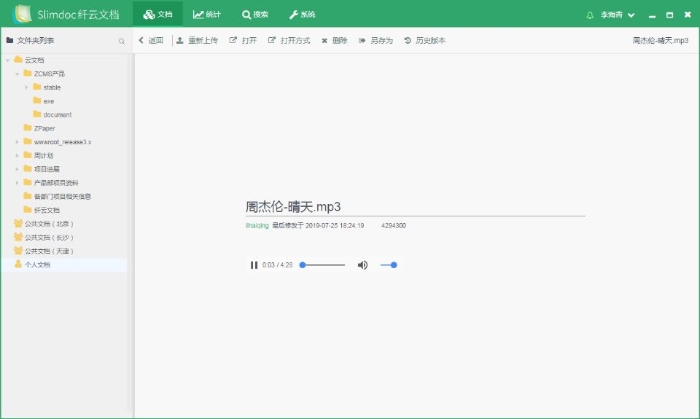Viewport: 700px width, 419px height.
Task: Switch to the 统计 statistics tab
Action: coord(207,15)
